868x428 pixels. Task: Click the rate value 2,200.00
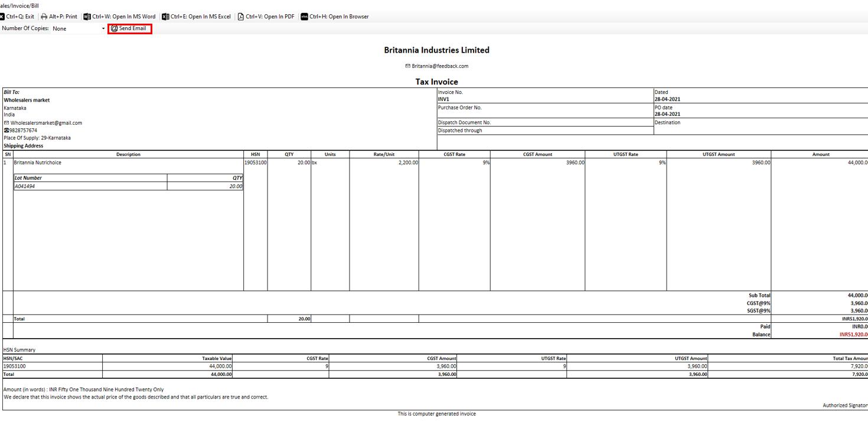408,162
